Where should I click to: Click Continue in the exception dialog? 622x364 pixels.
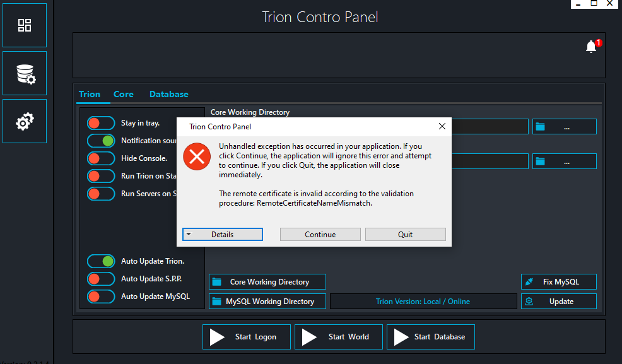tap(320, 234)
